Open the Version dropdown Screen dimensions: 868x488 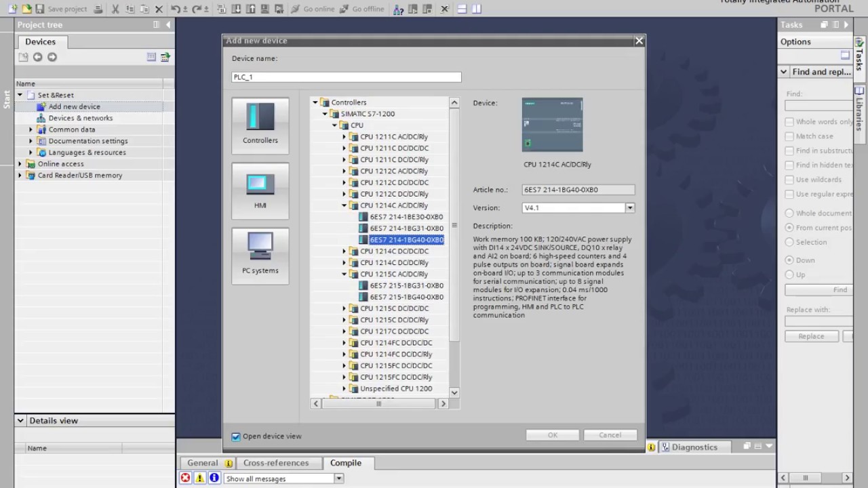tap(630, 208)
